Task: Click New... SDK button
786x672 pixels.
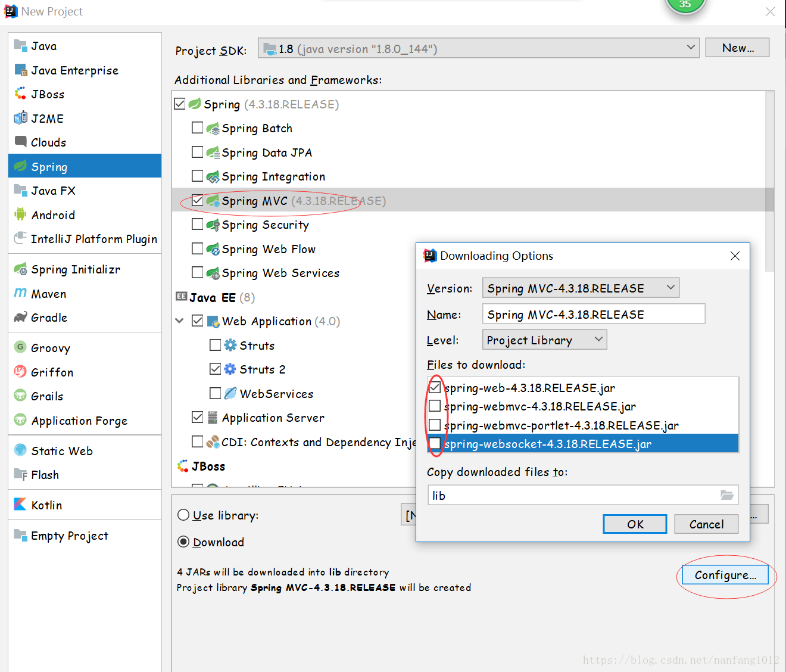Action: 737,48
